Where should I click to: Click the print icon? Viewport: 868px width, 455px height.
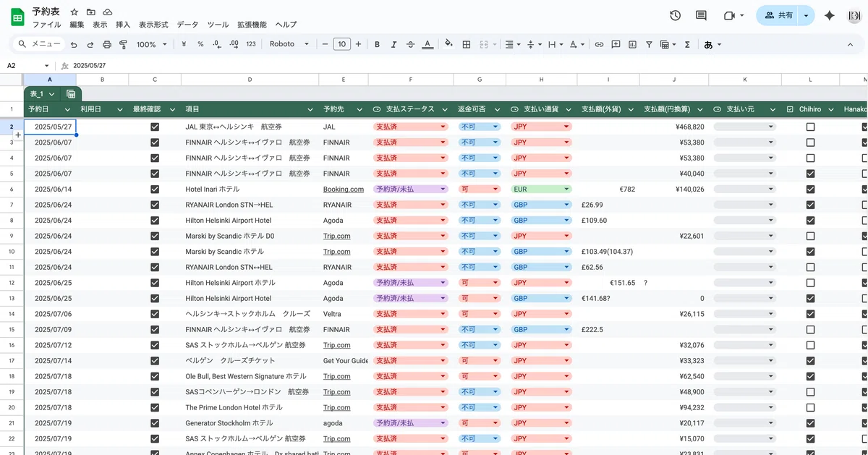coord(107,44)
